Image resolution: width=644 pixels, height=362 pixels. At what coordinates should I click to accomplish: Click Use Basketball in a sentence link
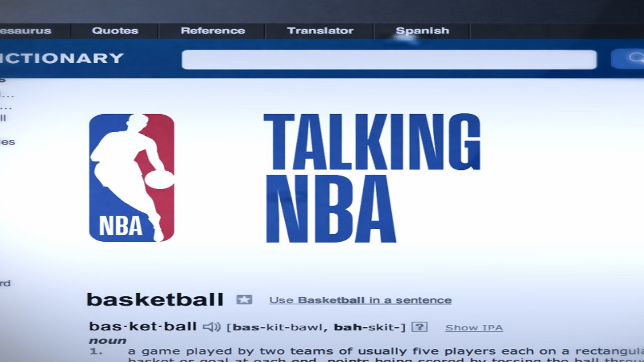click(360, 300)
